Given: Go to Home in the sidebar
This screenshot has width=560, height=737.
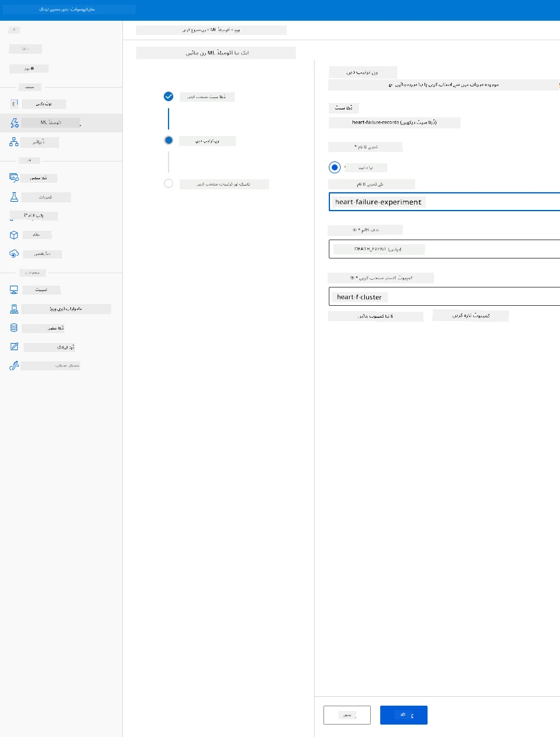Looking at the screenshot, I should pyautogui.click(x=29, y=69).
